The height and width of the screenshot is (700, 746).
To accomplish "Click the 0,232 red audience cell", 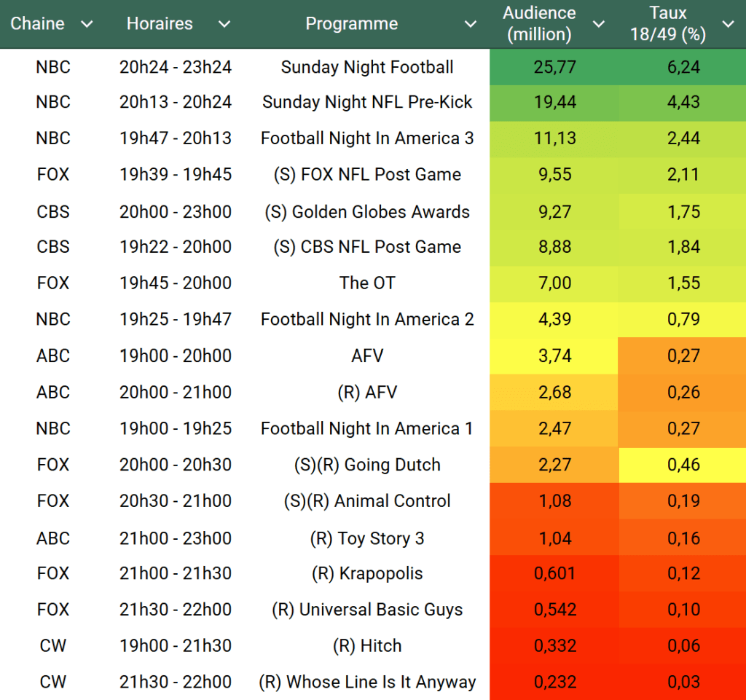I will pos(554,682).
